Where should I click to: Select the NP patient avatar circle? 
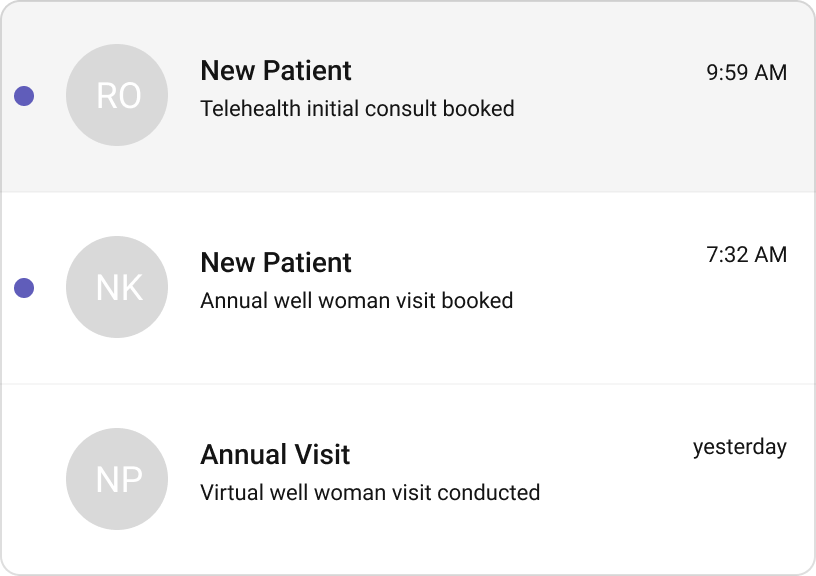pos(115,479)
